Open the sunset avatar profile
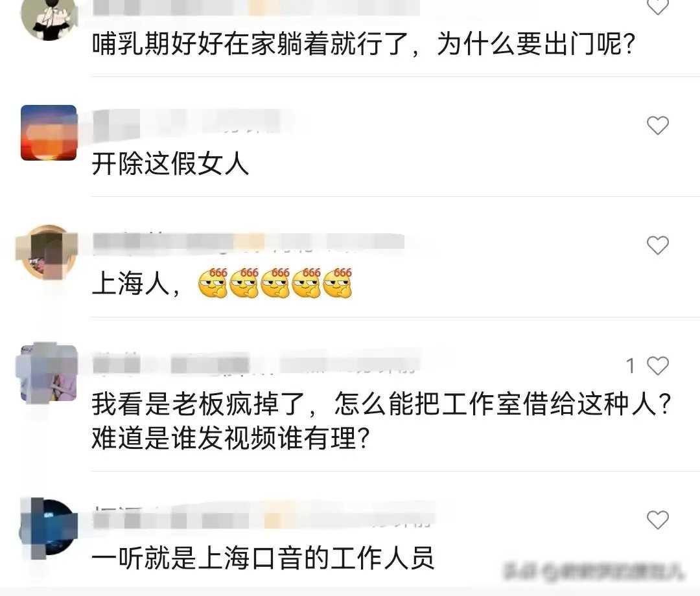This screenshot has height=596, width=700. 49,133
